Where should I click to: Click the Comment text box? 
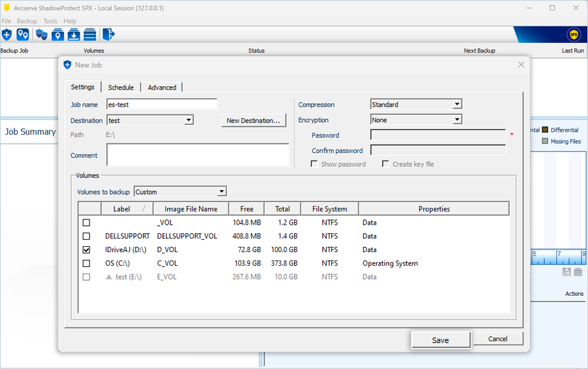tap(198, 155)
